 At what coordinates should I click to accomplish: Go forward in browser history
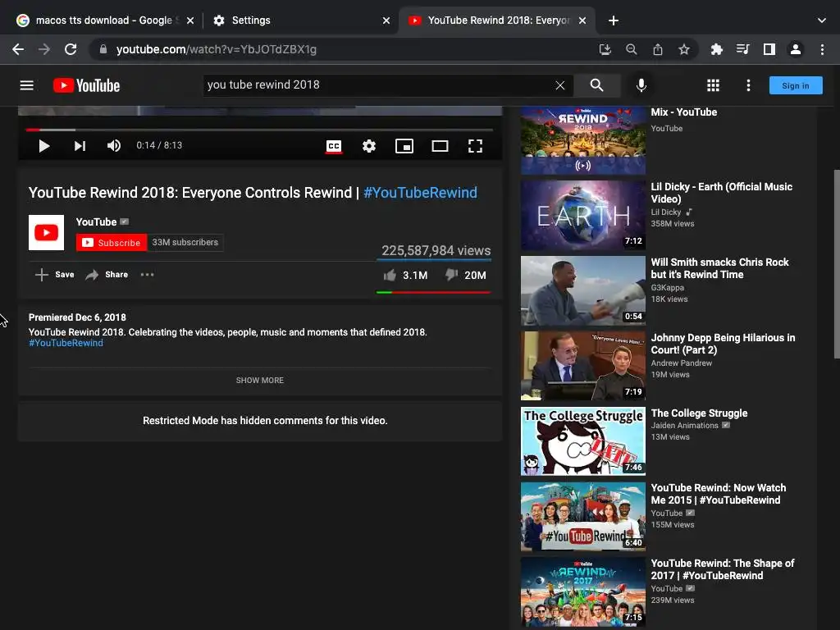(44, 49)
